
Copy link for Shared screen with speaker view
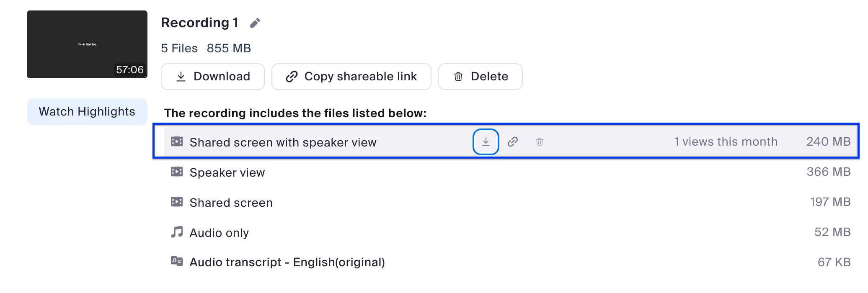pos(512,142)
